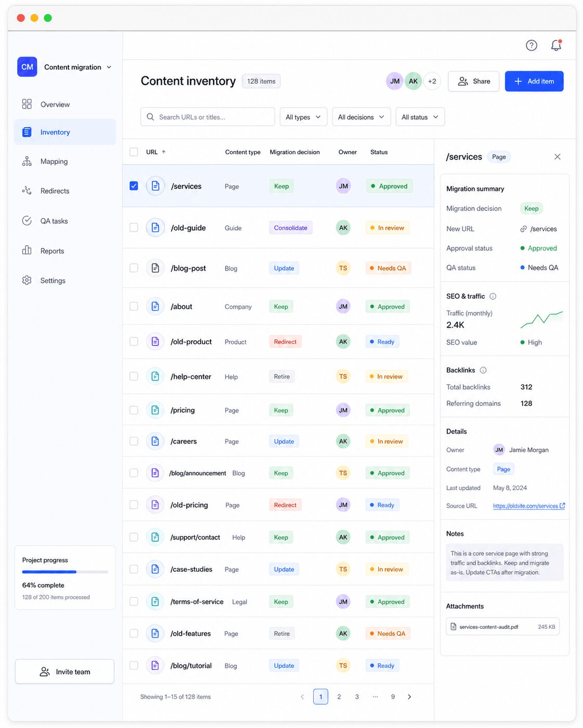
Task: Click the document icon for /old-guide row
Action: (x=155, y=227)
